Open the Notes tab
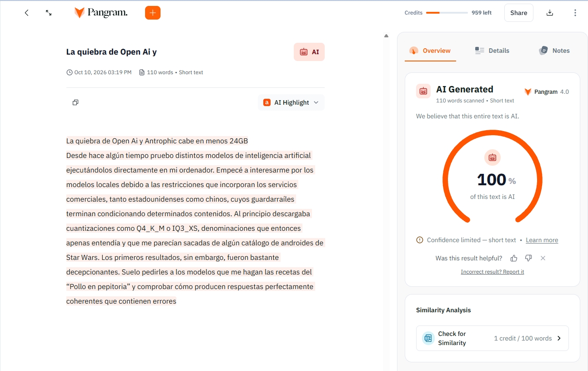Viewport: 588px width, 371px height. pos(554,51)
